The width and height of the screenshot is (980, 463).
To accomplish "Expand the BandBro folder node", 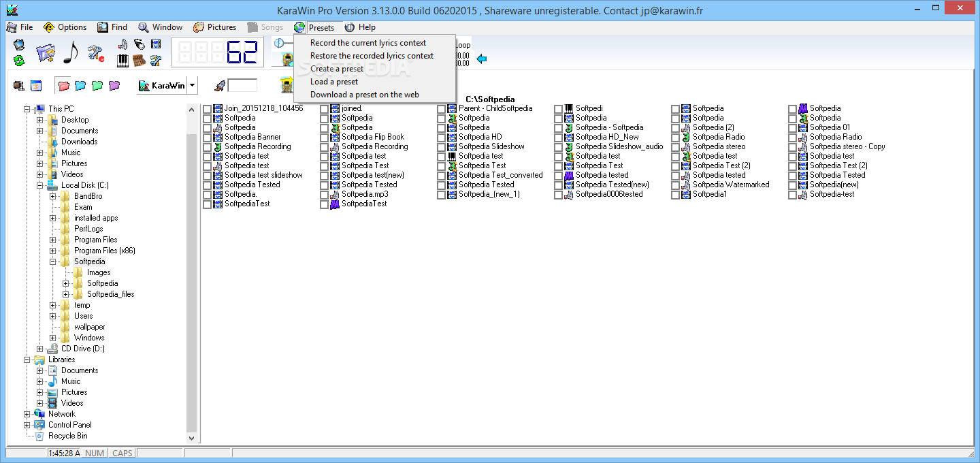I will tap(52, 196).
